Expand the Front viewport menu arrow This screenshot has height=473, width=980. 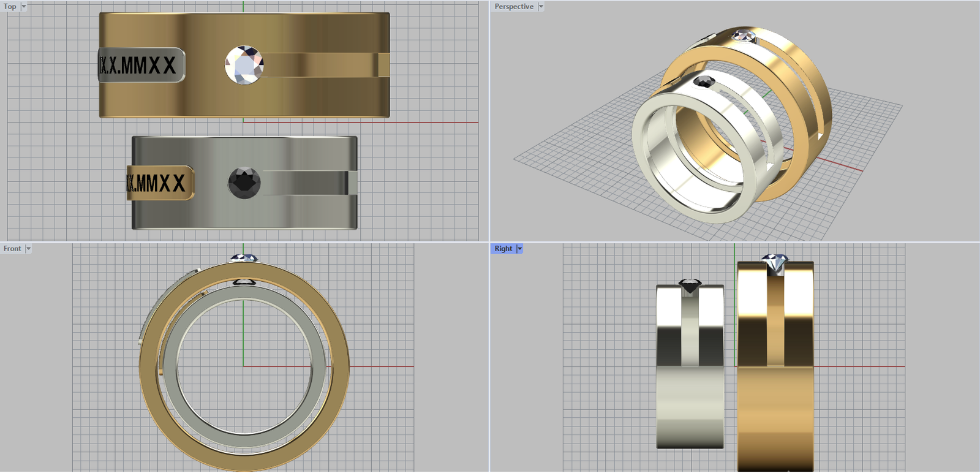click(x=28, y=249)
